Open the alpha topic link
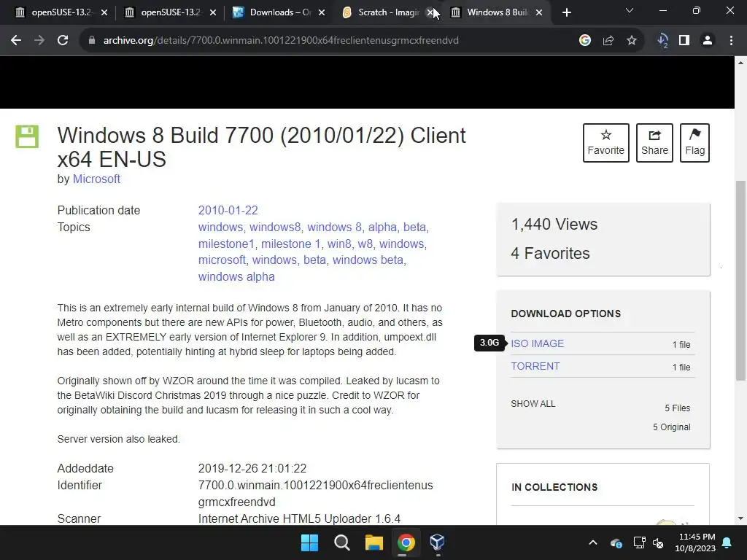 [382, 227]
